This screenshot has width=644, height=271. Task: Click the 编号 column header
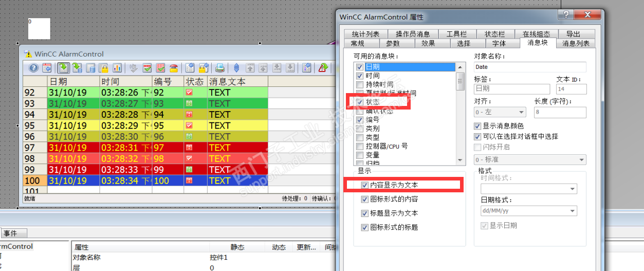pos(168,81)
